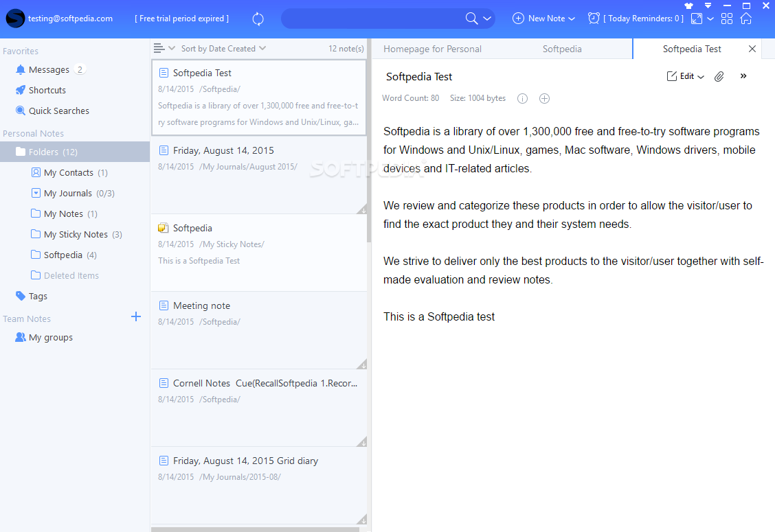Image resolution: width=775 pixels, height=532 pixels.
Task: Open the My Contacts folder
Action: click(69, 172)
